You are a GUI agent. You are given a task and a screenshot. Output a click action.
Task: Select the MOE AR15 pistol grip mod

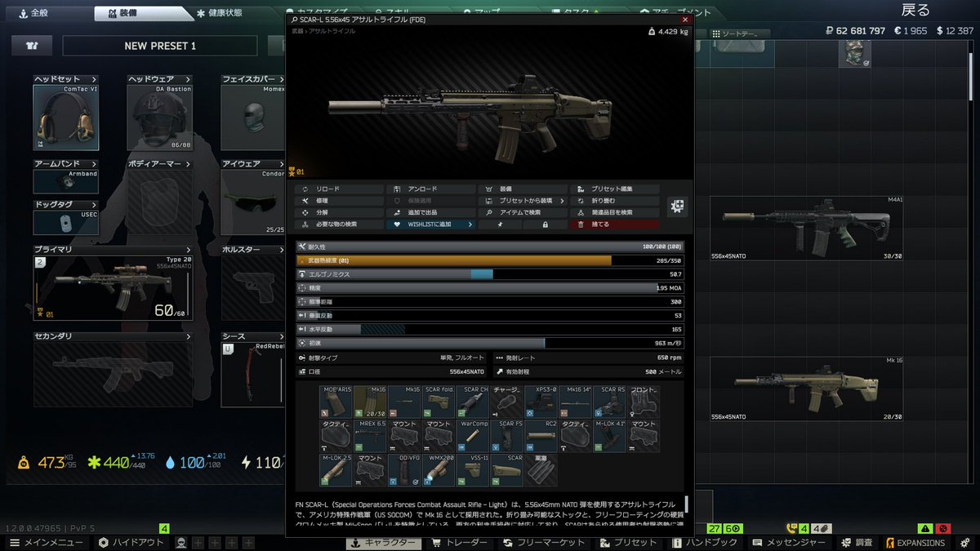pyautogui.click(x=336, y=402)
